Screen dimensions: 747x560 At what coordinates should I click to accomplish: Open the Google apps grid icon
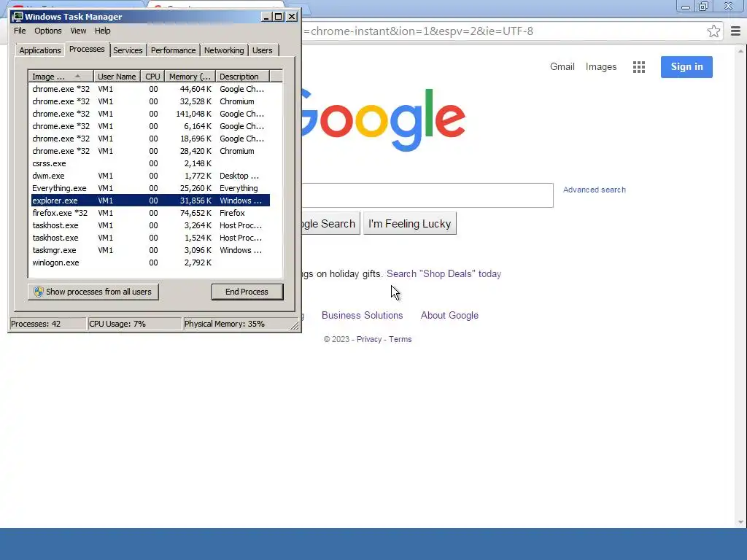639,66
